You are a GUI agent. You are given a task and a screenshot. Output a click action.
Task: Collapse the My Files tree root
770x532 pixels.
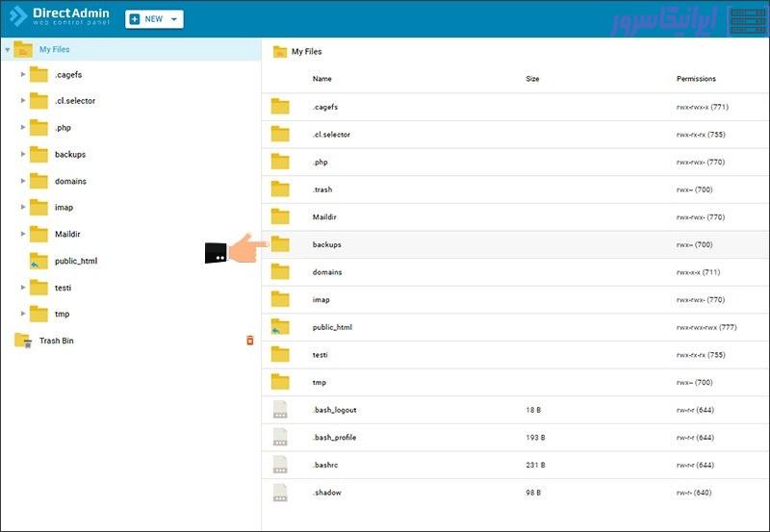(8, 50)
